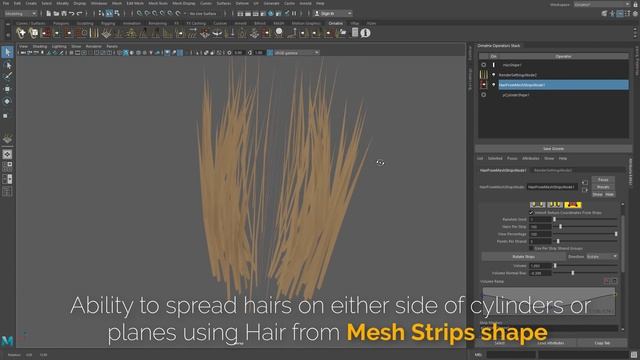Click the Rotate Strips button
The height and width of the screenshot is (360, 640).
click(524, 257)
